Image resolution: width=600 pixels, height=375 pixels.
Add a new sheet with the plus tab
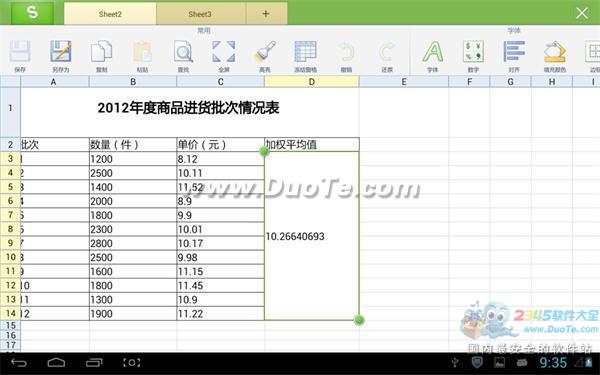(x=266, y=14)
